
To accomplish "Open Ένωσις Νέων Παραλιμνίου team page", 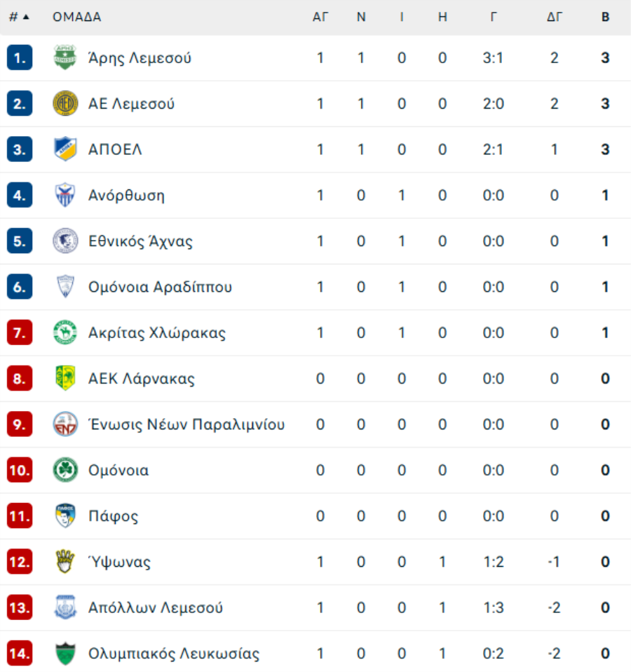I will point(186,424).
